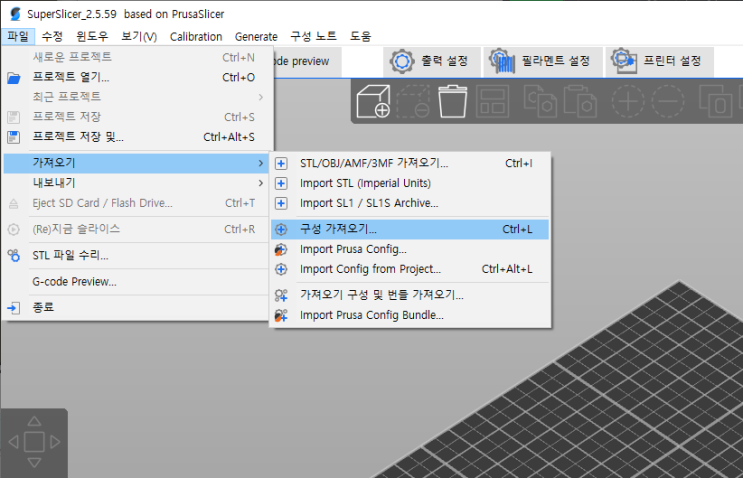Click the printer icon on 프린터 설정 tab
Screen dimensions: 743x478
pyautogui.click(x=624, y=61)
